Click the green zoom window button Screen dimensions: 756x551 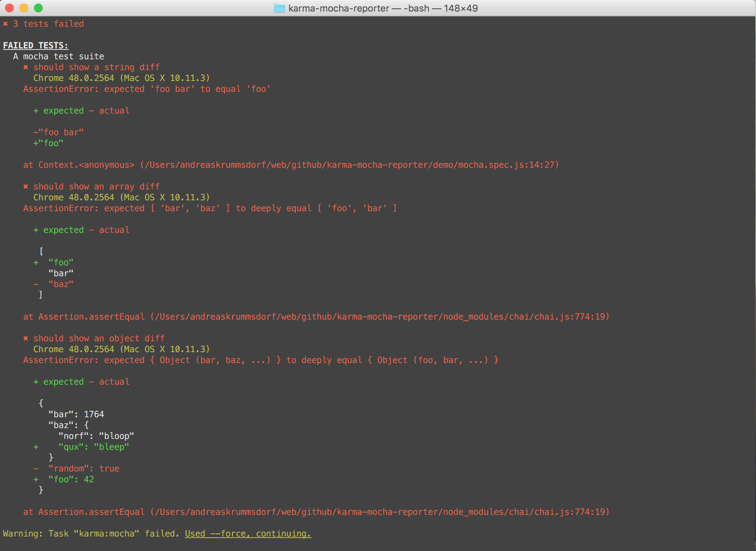38,8
